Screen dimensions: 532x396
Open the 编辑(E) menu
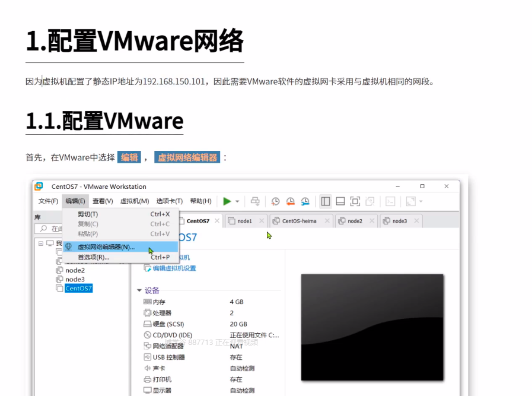[x=75, y=201]
